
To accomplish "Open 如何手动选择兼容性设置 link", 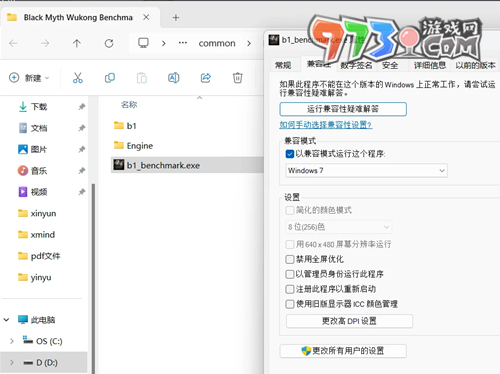I will (x=326, y=125).
